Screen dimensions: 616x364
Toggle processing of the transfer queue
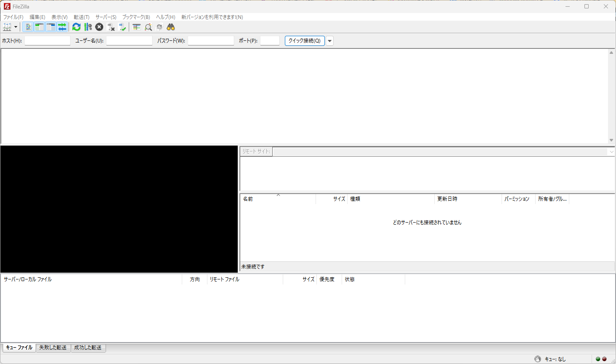pos(88,27)
